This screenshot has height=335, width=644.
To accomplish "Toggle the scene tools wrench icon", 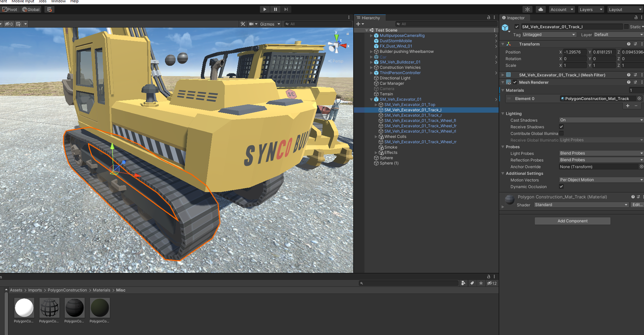I will coord(243,24).
